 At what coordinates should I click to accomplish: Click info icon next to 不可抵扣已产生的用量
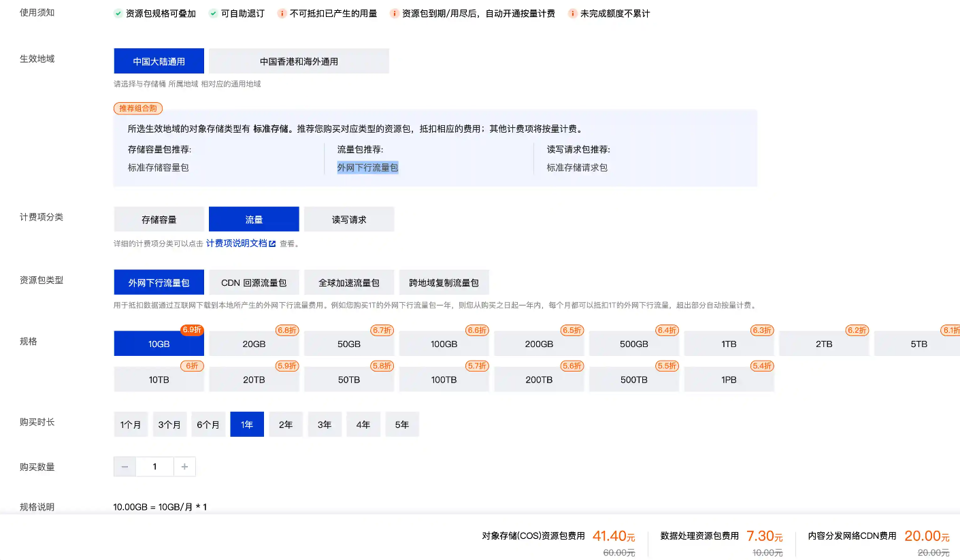(282, 14)
